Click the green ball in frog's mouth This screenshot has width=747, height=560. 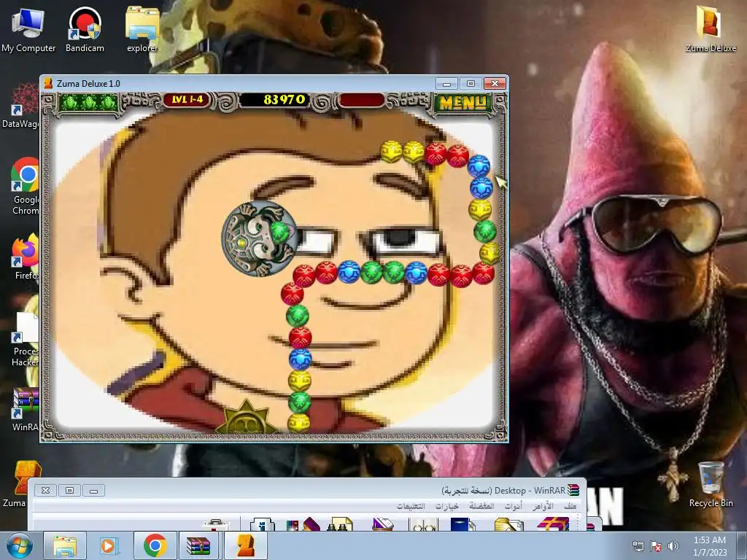click(x=280, y=231)
